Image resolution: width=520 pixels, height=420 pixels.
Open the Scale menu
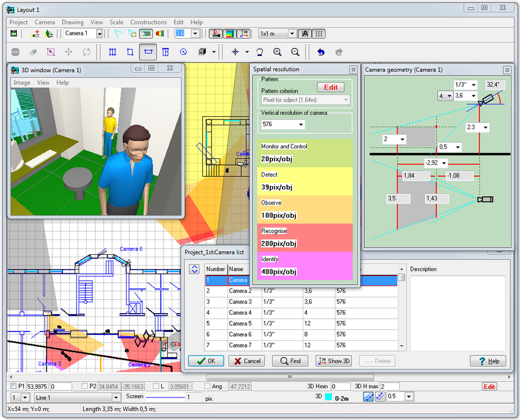[116, 23]
